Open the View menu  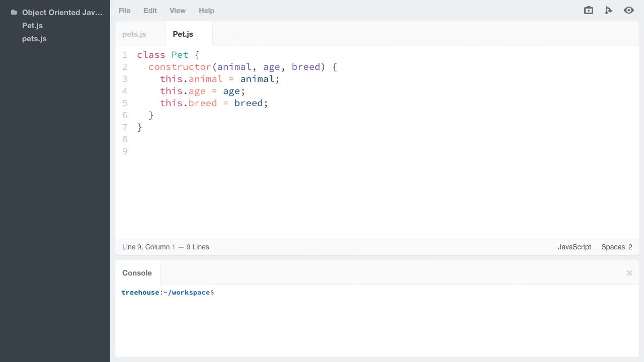coord(177,11)
